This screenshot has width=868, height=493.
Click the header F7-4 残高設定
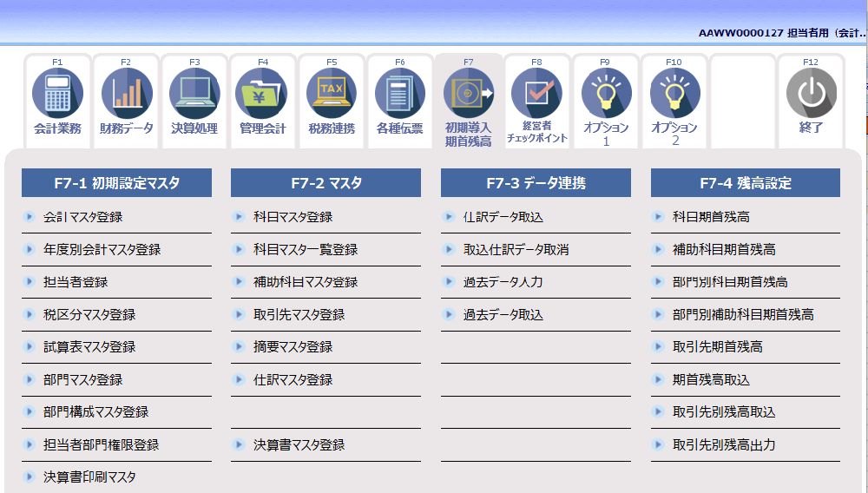point(746,183)
